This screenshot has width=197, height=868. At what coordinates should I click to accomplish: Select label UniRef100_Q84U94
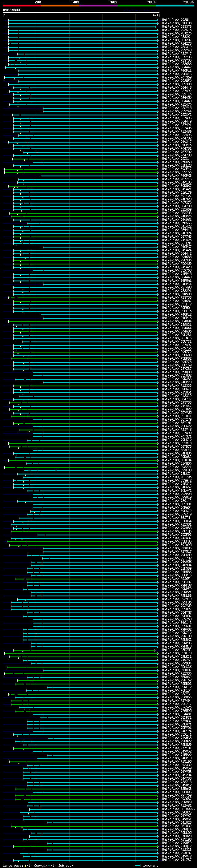(x=176, y=321)
